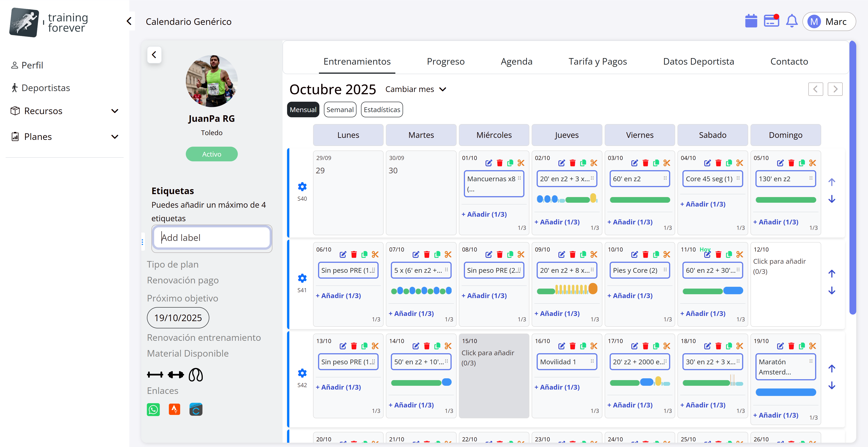
Task: Delete the 01/10 Mancuernas workout with the trash icon
Action: pos(499,163)
